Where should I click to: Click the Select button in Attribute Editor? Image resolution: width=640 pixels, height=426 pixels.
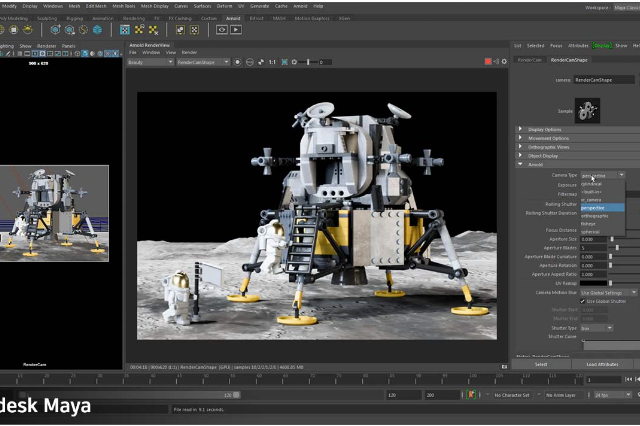click(541, 364)
